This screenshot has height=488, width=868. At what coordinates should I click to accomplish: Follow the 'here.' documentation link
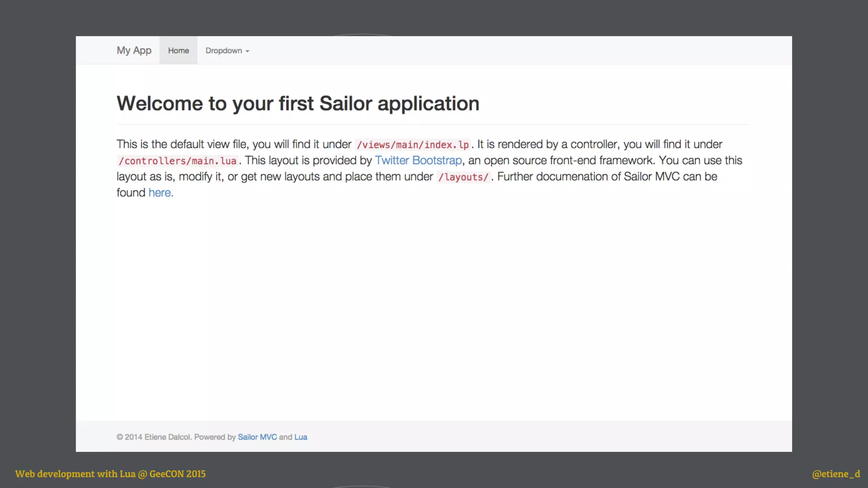pyautogui.click(x=161, y=193)
